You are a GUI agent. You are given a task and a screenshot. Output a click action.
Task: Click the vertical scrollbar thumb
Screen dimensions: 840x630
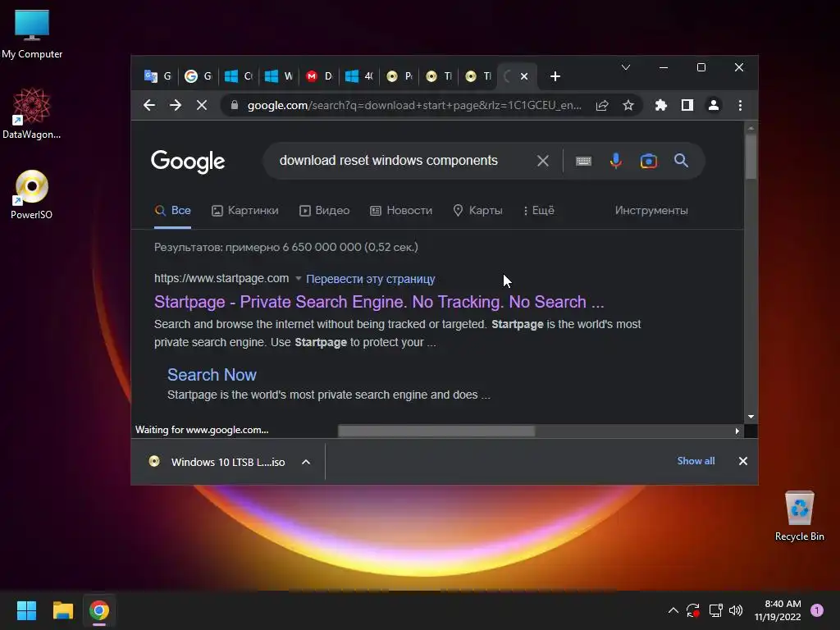pos(751,156)
